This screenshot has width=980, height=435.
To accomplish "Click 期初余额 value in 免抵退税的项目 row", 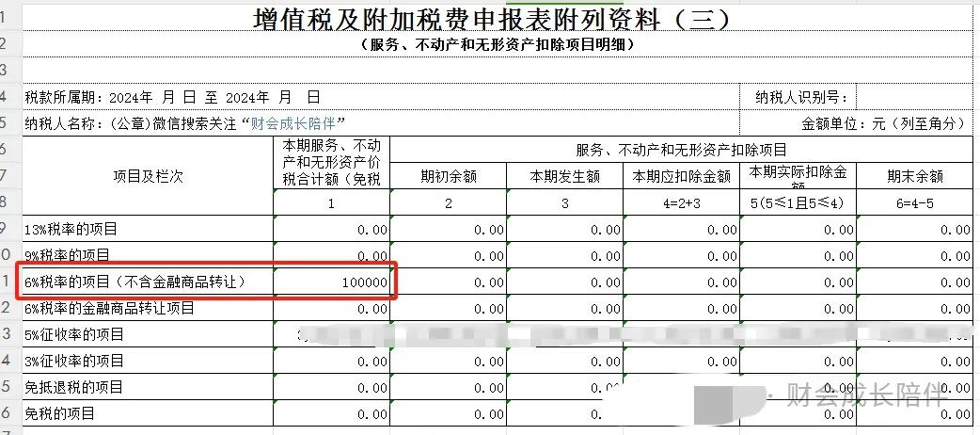I will click(448, 387).
